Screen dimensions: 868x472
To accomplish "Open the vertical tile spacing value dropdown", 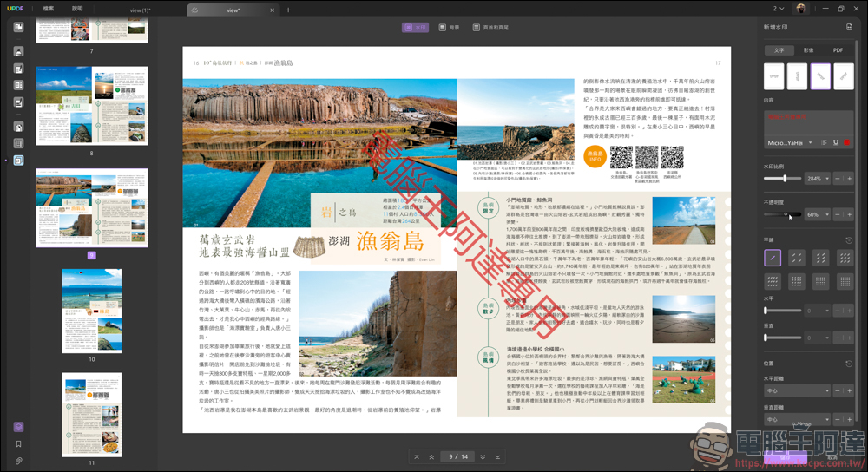I will point(818,338).
